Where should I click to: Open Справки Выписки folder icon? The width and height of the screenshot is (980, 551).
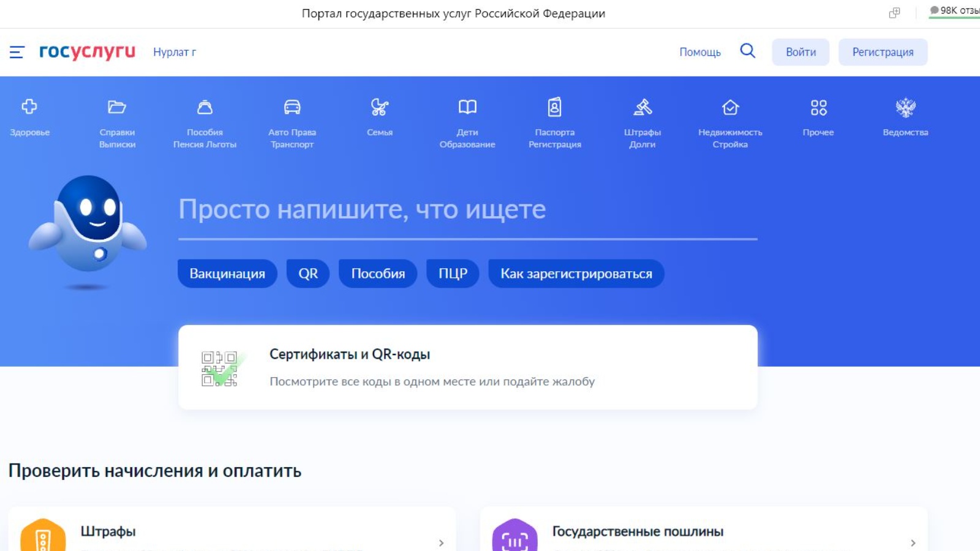117,107
